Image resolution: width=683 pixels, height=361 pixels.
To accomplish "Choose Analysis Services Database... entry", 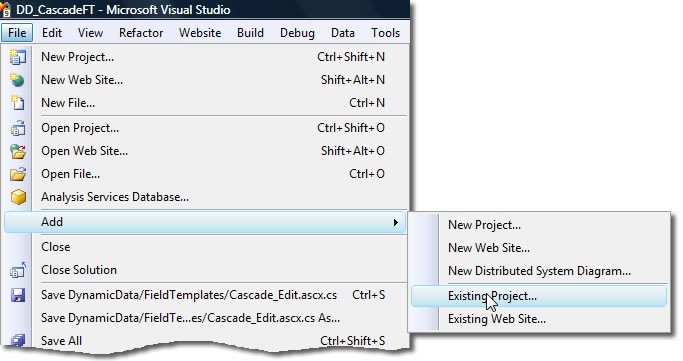I will pyautogui.click(x=205, y=197).
